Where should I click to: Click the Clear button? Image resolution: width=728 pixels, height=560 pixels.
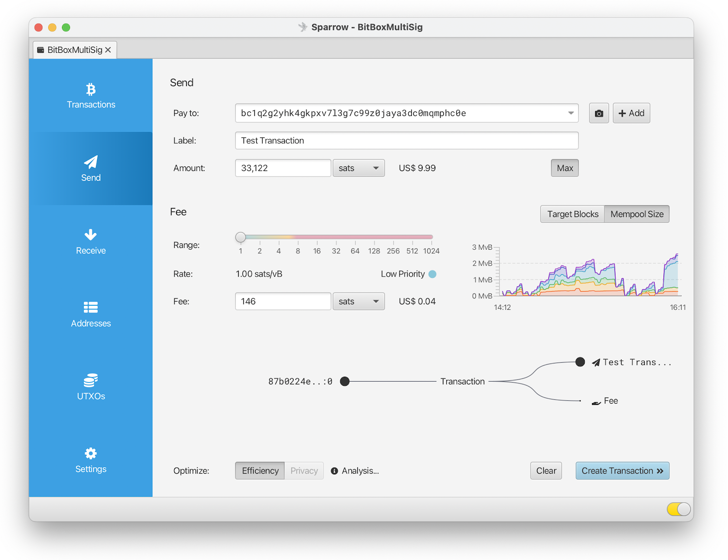546,471
